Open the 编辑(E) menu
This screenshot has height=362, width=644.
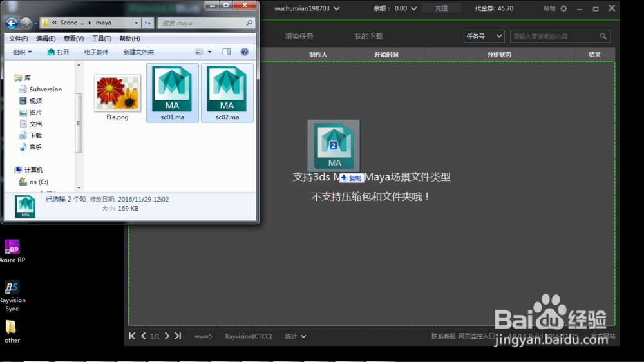tap(46, 39)
